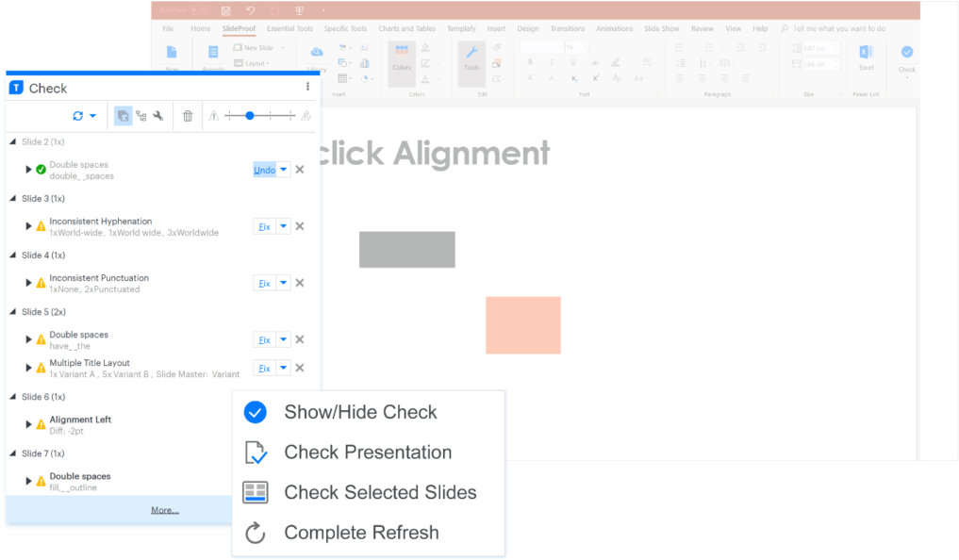The image size is (959, 560).
Task: Click the Excel Power Link icon
Action: coord(866,56)
